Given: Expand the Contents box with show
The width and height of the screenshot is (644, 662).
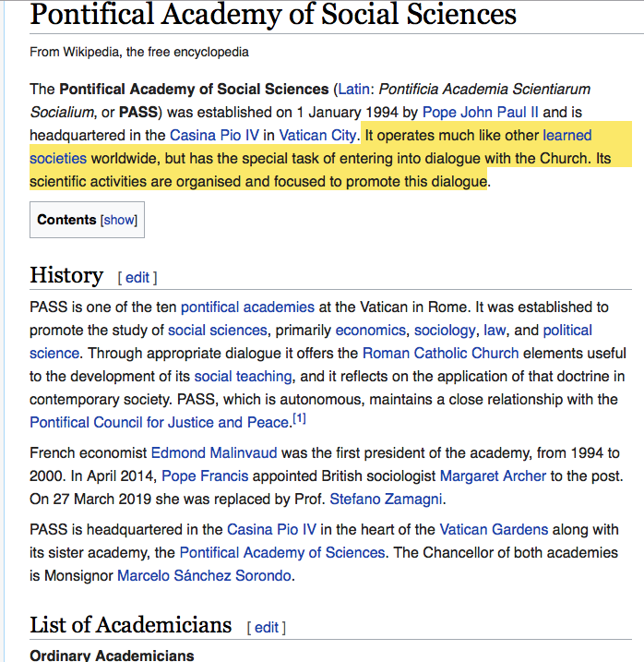Looking at the screenshot, I should [x=118, y=220].
